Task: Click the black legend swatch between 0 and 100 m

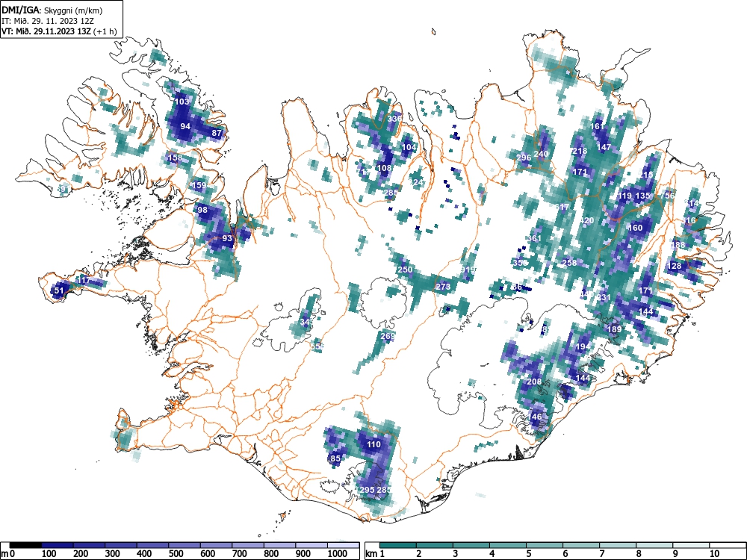Action: (25, 545)
